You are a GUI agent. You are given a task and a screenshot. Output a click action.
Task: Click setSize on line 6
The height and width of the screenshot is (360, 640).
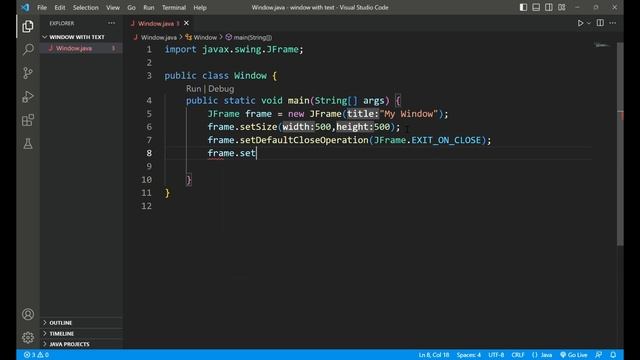click(258, 127)
